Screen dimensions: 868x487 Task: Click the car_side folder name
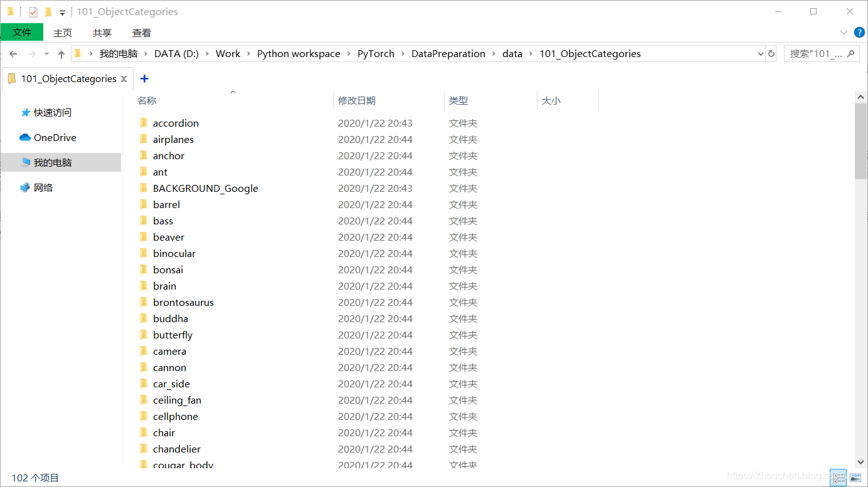pyautogui.click(x=171, y=384)
